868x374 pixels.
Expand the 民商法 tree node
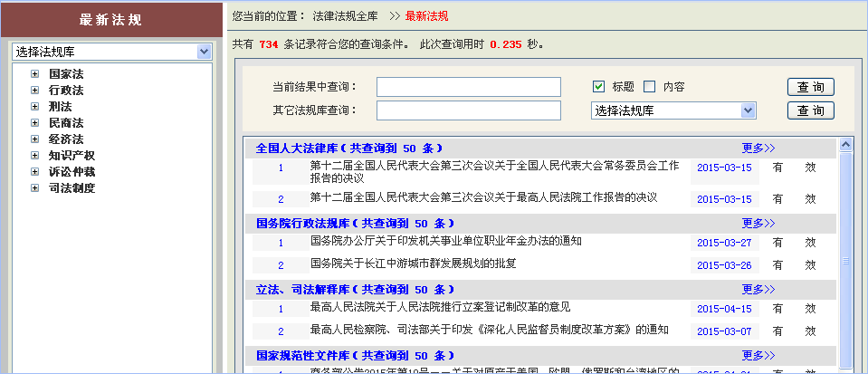[35, 122]
